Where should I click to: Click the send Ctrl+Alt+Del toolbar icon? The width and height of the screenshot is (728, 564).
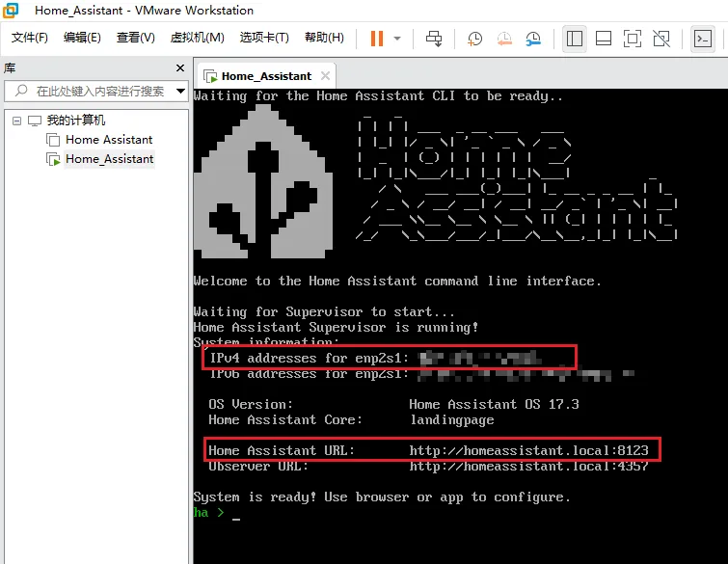tap(434, 39)
